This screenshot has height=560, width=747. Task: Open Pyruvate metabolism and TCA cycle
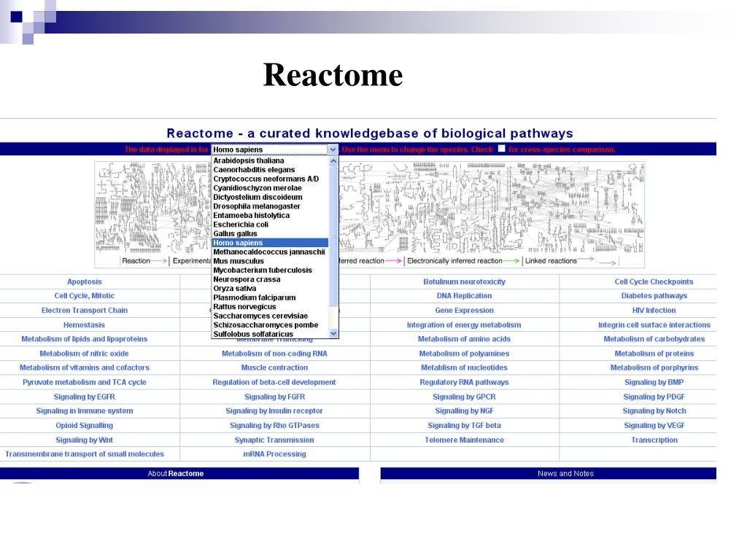tap(85, 382)
